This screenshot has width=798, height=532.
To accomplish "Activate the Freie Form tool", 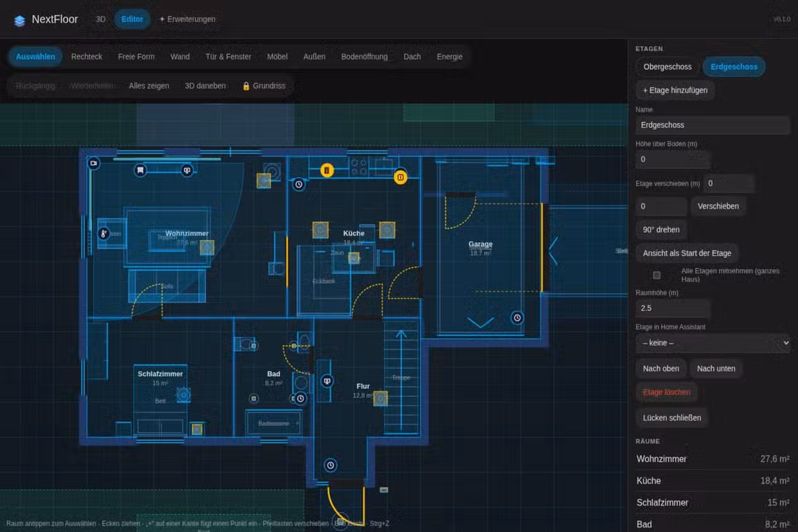I will (x=136, y=57).
